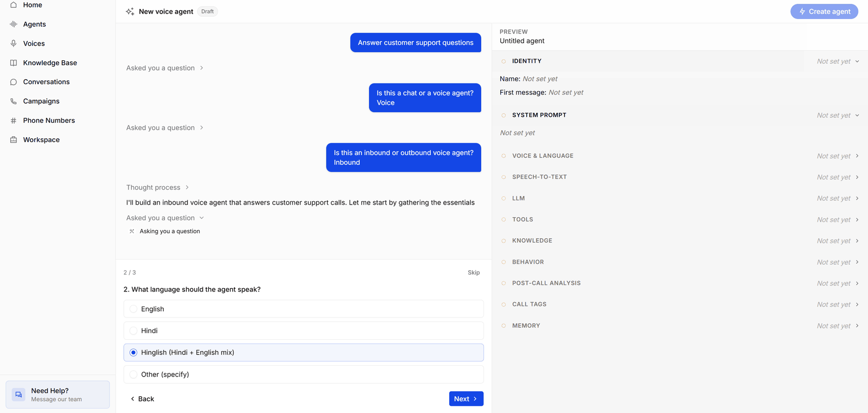Click the Knowledge Base book icon
Screen dimensions: 868x413
point(14,63)
